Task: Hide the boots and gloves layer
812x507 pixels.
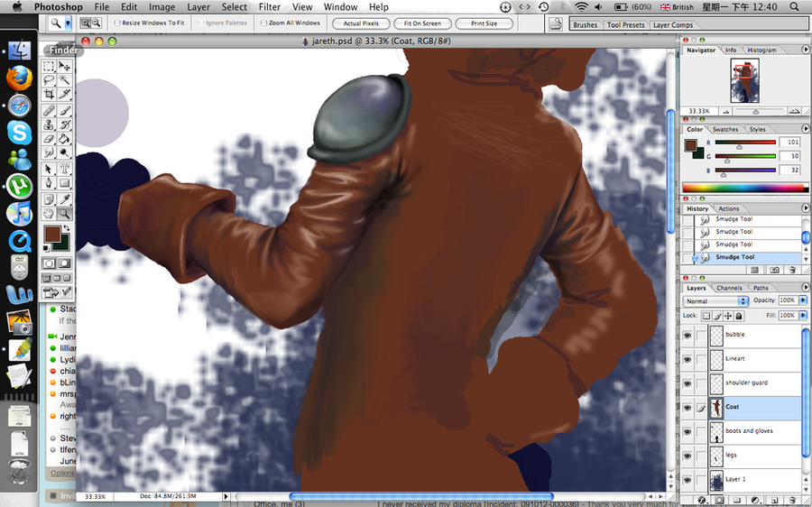Action: (x=687, y=431)
